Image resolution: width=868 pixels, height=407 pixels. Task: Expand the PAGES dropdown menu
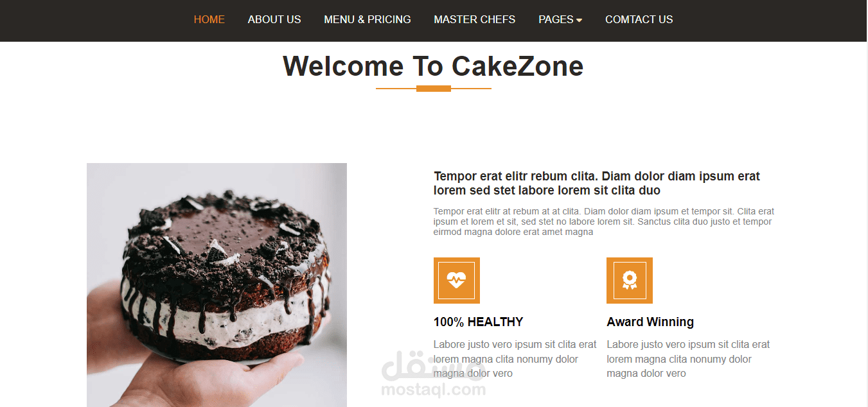tap(560, 19)
